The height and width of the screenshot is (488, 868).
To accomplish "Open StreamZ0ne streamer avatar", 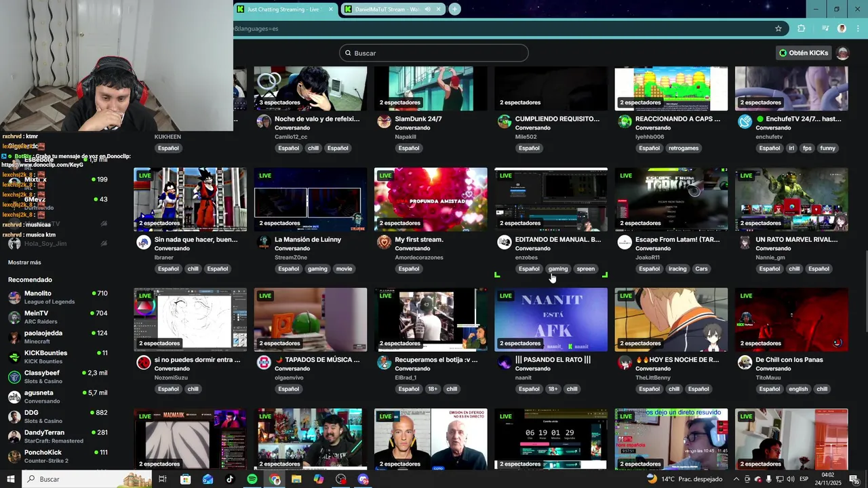I will 264,242.
